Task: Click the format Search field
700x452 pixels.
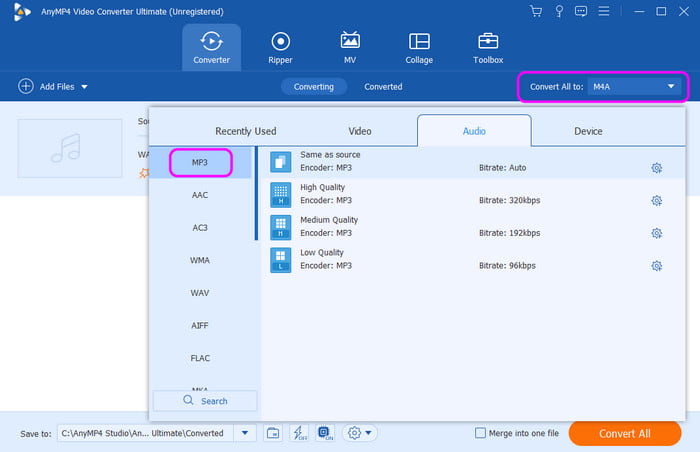Action: point(205,401)
